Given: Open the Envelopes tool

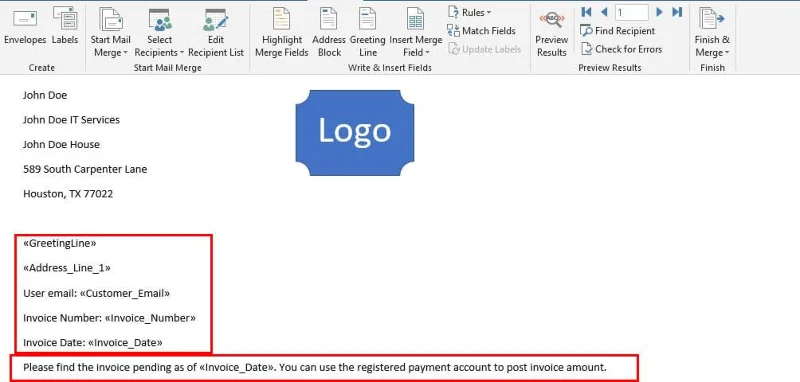Looking at the screenshot, I should (25, 28).
